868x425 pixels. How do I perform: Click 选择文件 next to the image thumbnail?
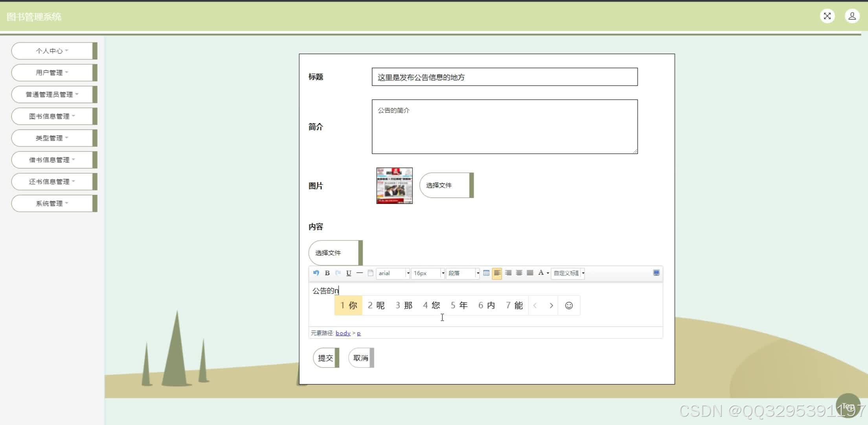(446, 185)
